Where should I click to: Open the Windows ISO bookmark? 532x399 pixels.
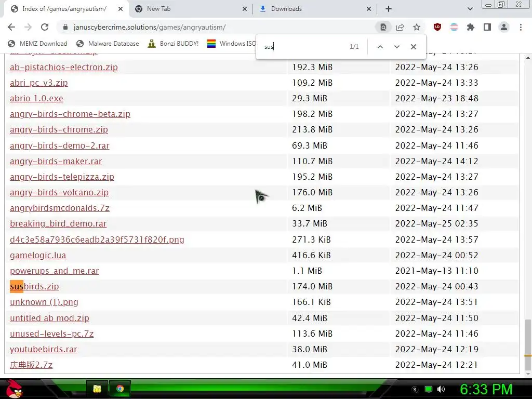[x=232, y=44]
